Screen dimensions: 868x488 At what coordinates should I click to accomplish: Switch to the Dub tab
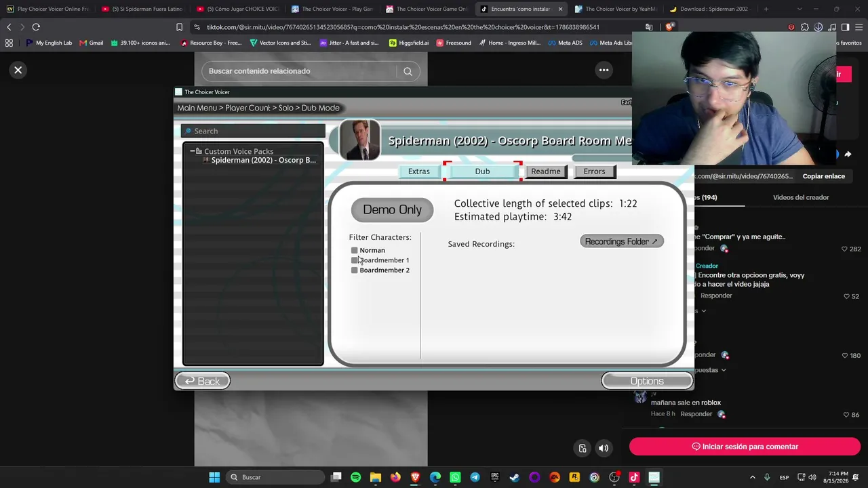pos(482,171)
